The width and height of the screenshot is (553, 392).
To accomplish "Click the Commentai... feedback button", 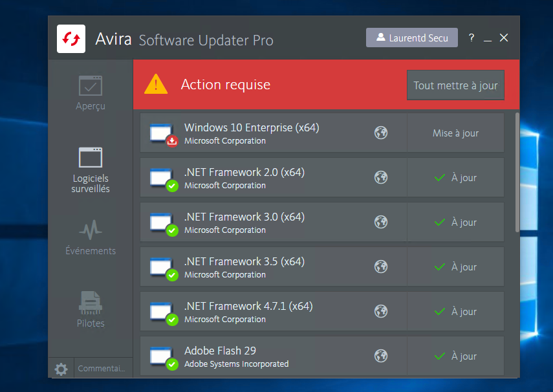I will pyautogui.click(x=102, y=368).
